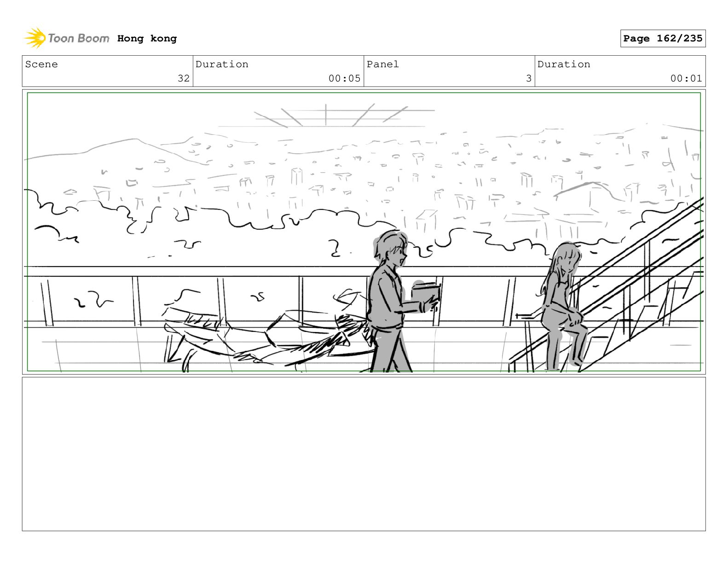Click the 'Panel' header label
The width and height of the screenshot is (728, 564).
tap(383, 64)
